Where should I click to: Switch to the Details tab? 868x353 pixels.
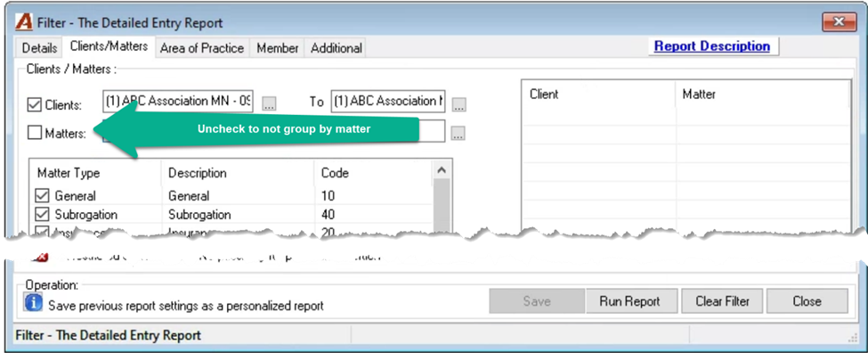tap(39, 48)
